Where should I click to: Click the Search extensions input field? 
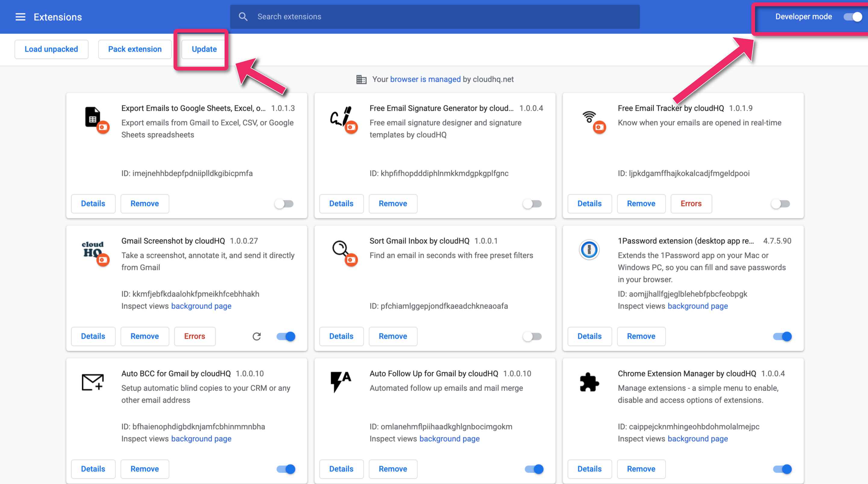434,17
